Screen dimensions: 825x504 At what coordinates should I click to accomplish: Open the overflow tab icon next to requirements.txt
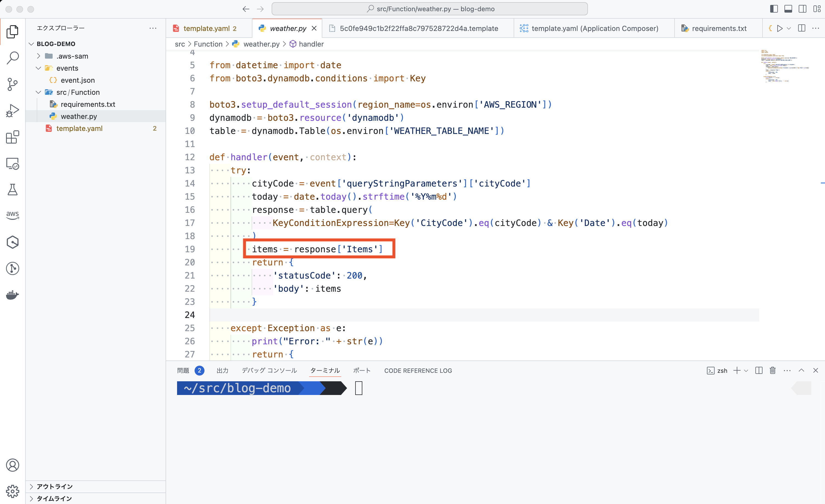[x=770, y=28]
